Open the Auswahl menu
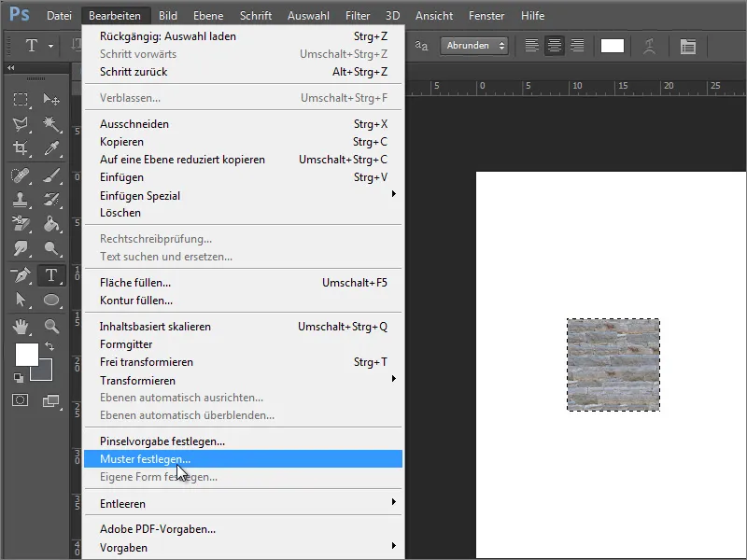 308,16
